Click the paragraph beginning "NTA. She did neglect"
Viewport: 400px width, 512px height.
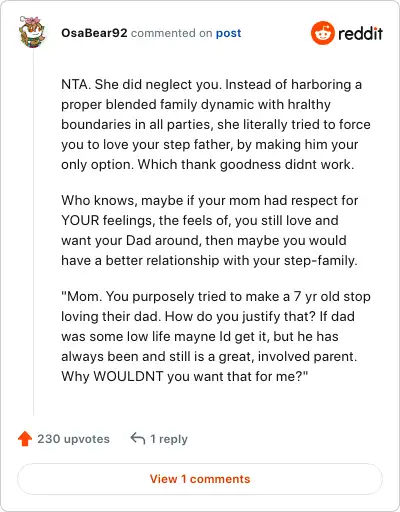(x=216, y=124)
